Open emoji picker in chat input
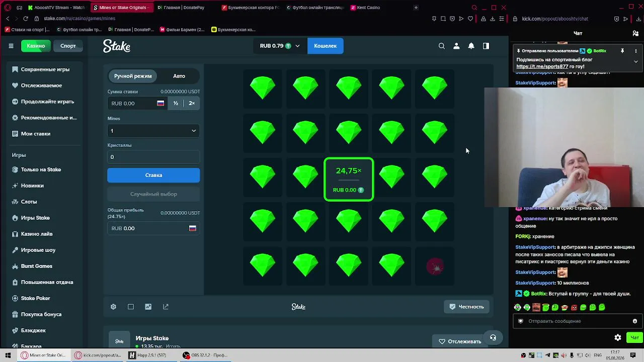 point(635,321)
